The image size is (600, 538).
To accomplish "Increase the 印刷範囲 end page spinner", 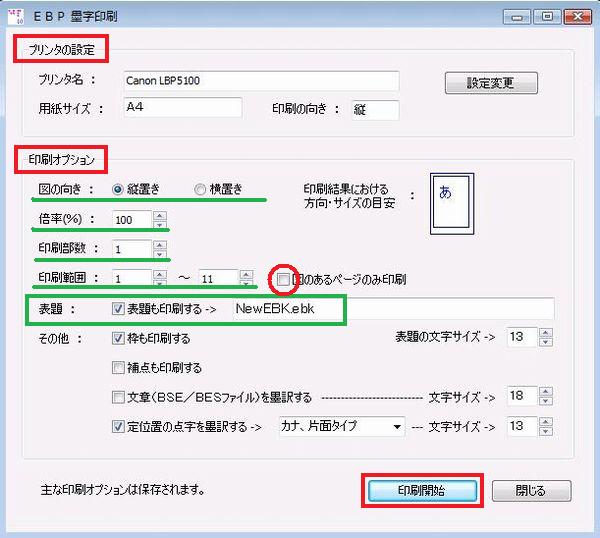I will click(x=247, y=273).
